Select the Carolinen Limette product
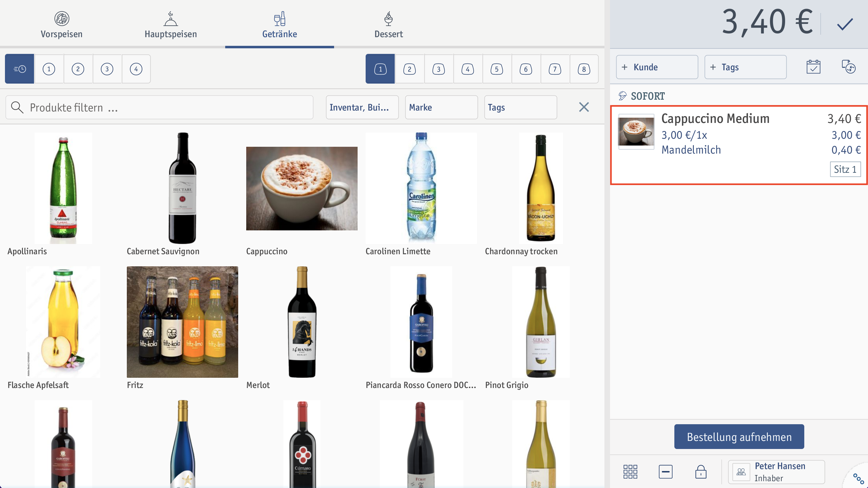 point(421,194)
